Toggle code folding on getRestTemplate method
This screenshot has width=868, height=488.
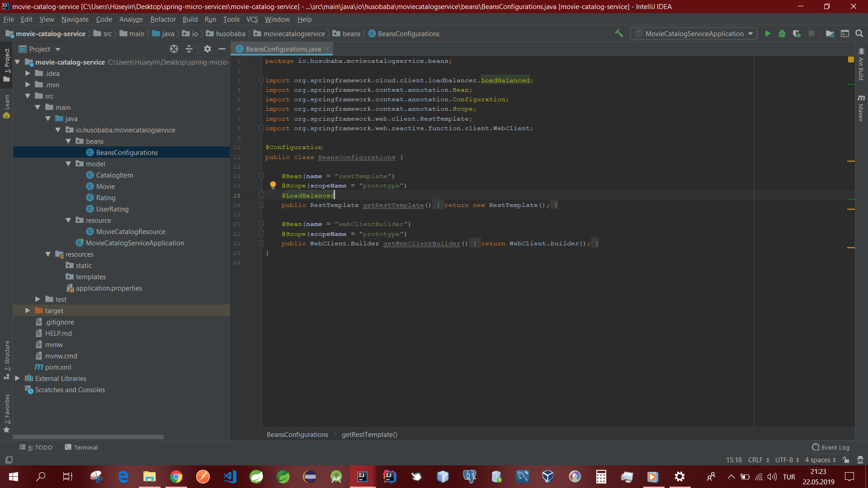click(x=261, y=205)
